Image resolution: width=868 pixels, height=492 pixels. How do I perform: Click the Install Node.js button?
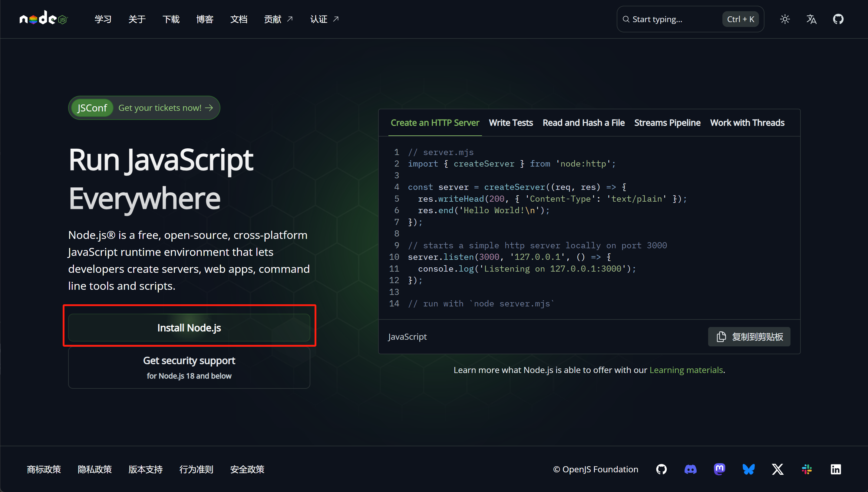(x=189, y=327)
